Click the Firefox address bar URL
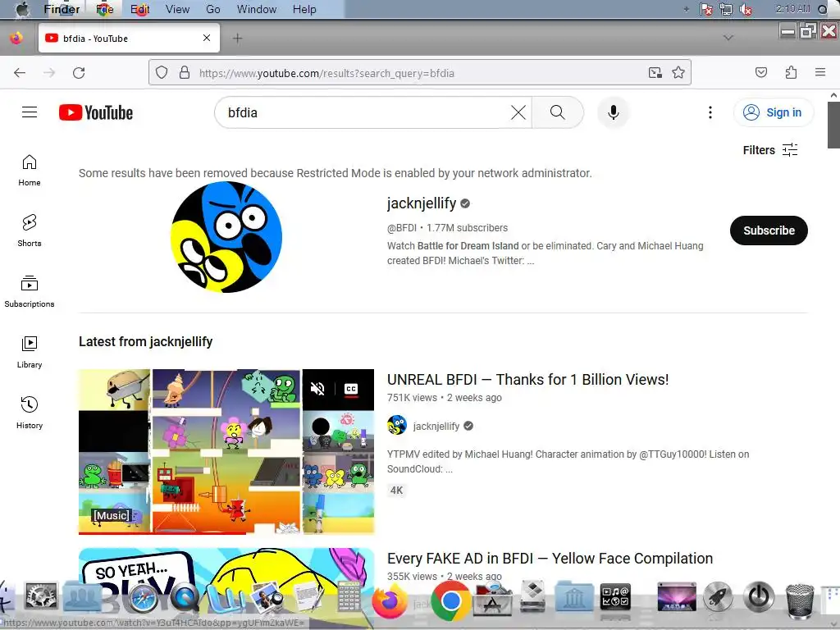This screenshot has width=840, height=630. pyautogui.click(x=326, y=73)
